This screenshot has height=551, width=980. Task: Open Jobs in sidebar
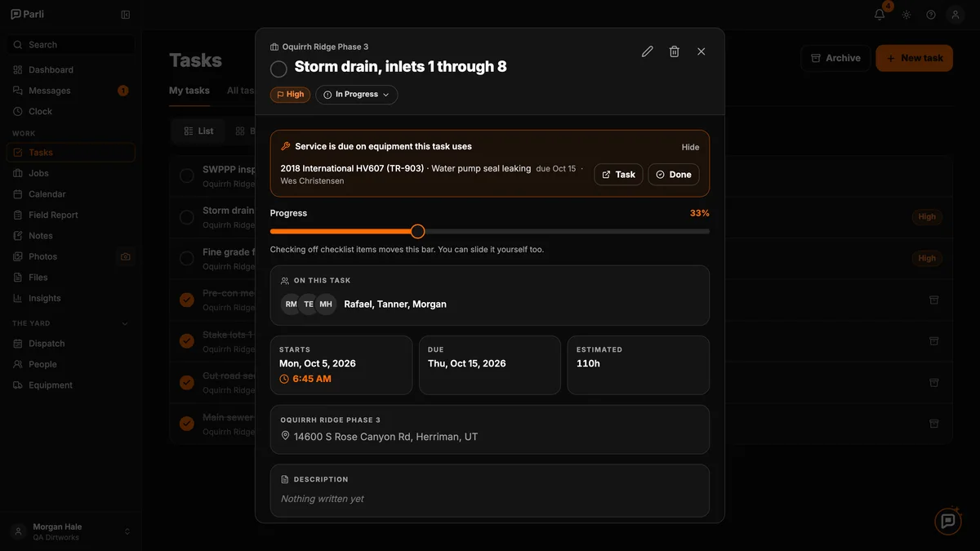click(71, 173)
